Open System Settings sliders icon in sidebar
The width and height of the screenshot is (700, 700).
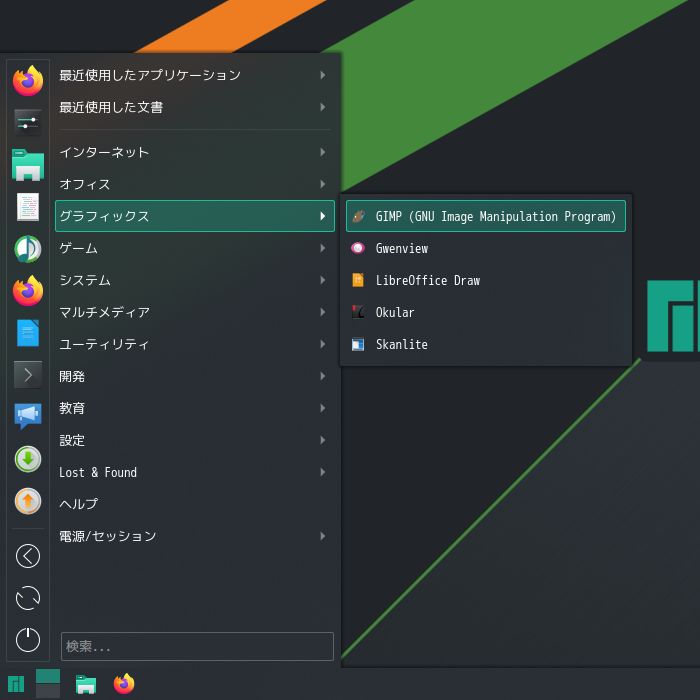[28, 122]
